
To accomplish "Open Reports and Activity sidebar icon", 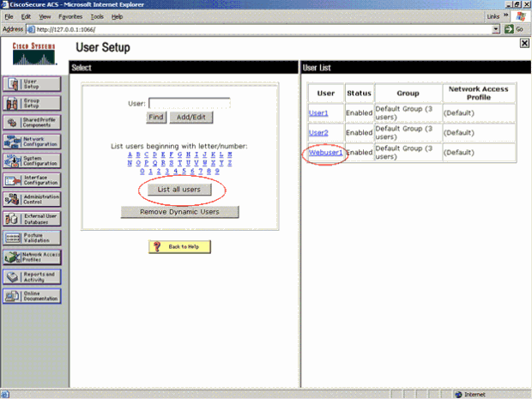I will point(32,277).
